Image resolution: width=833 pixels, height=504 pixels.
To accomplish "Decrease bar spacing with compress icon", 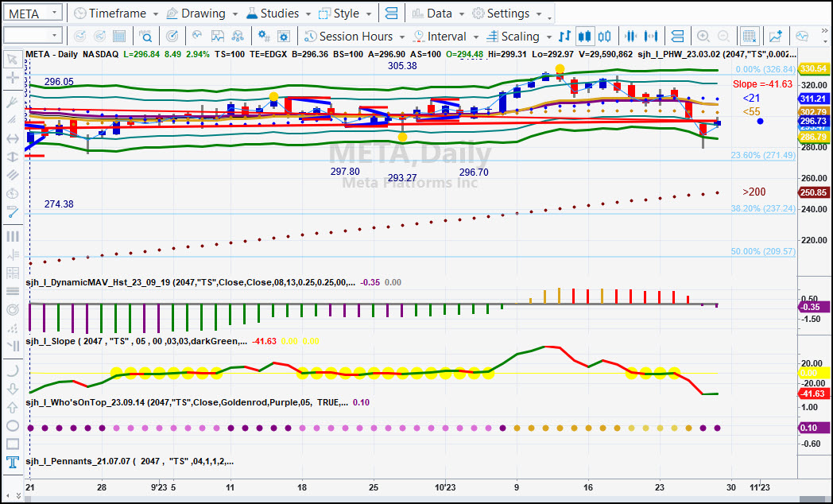I will click(x=631, y=36).
